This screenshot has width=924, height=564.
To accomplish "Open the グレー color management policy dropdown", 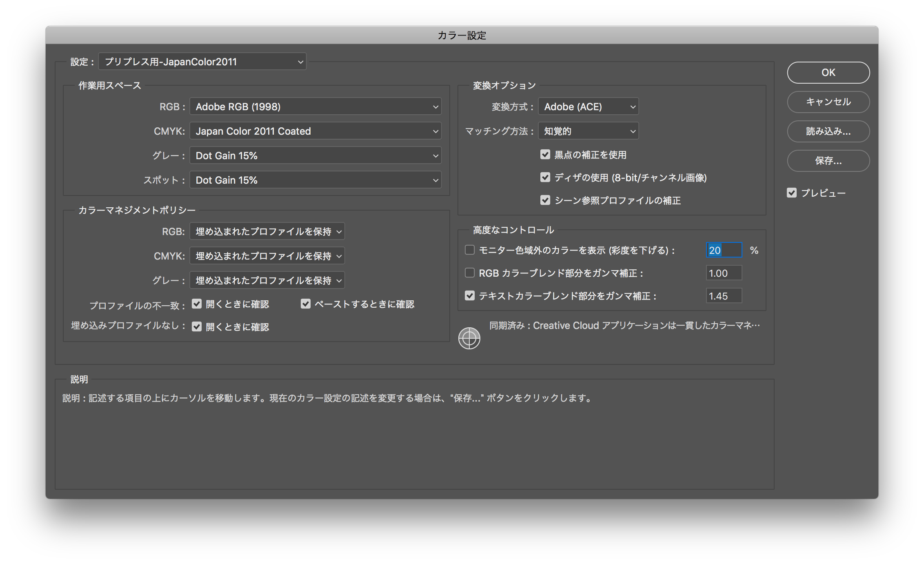I will (267, 280).
